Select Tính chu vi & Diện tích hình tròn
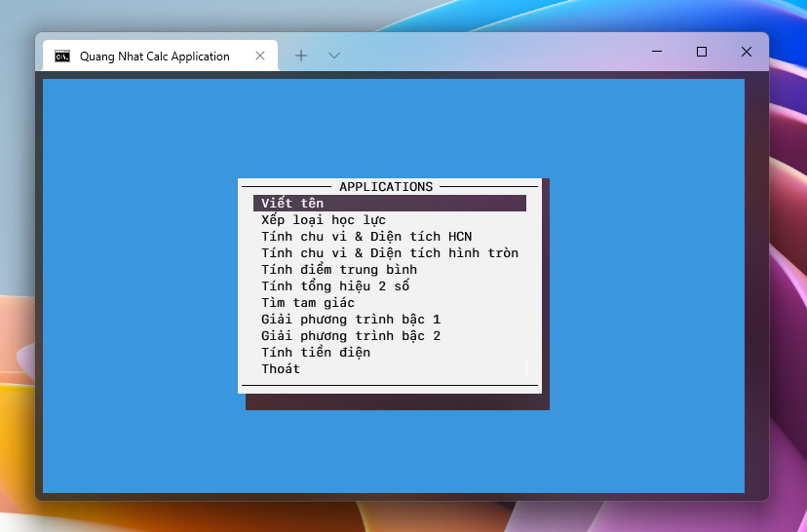This screenshot has height=532, width=807. click(x=390, y=253)
